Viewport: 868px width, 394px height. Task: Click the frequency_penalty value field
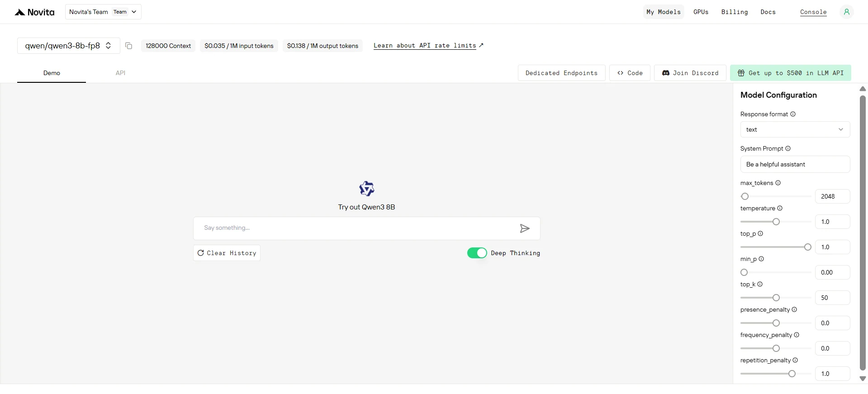click(x=833, y=348)
